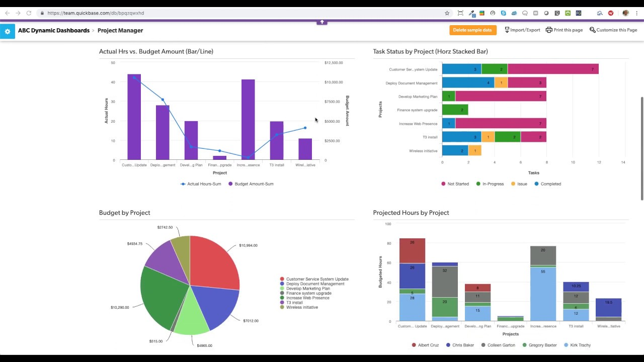
Task: Go to ABC Dynamic Dashboards breadcrumb
Action: pos(54,31)
